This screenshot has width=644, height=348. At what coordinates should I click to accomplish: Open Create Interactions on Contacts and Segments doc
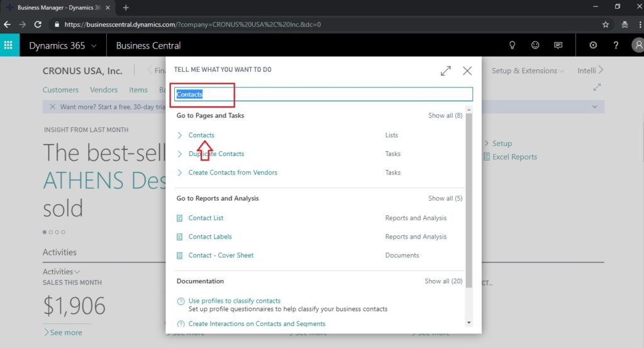(x=257, y=323)
